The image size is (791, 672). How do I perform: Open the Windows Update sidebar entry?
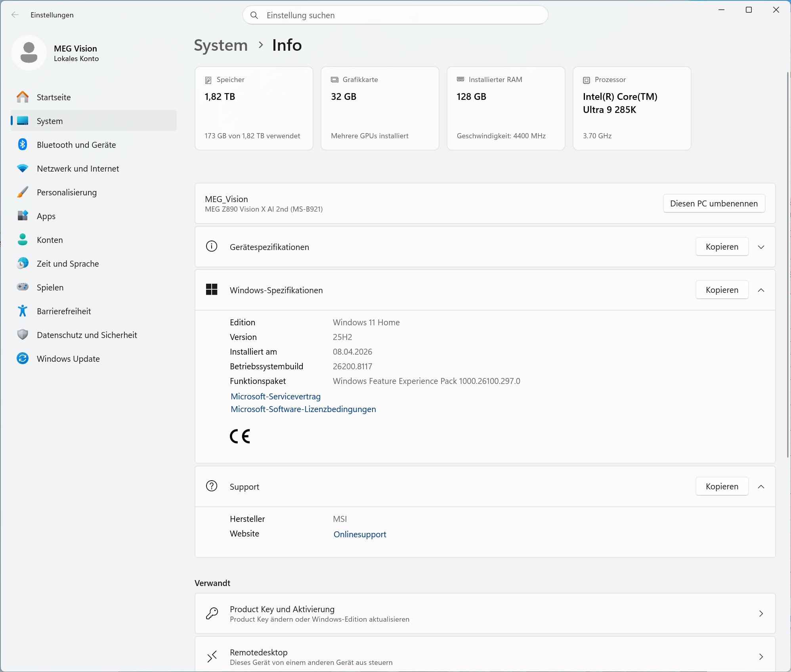(94, 359)
